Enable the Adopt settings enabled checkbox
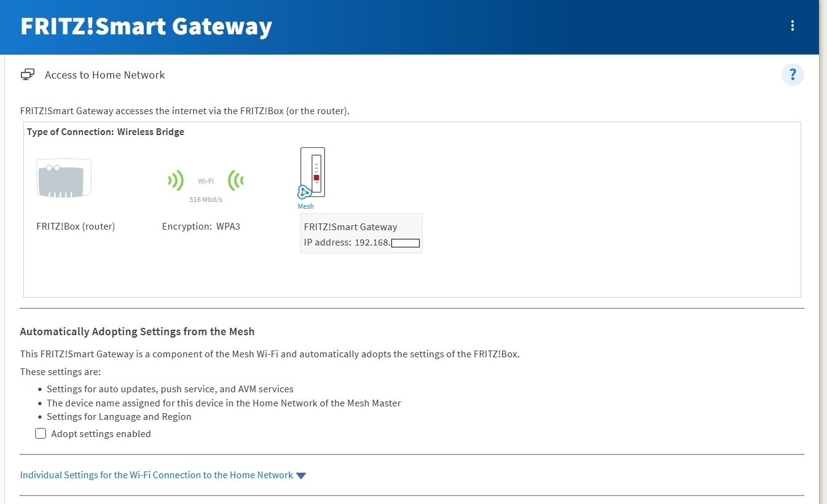Viewport: 827px width, 504px height. coord(41,433)
